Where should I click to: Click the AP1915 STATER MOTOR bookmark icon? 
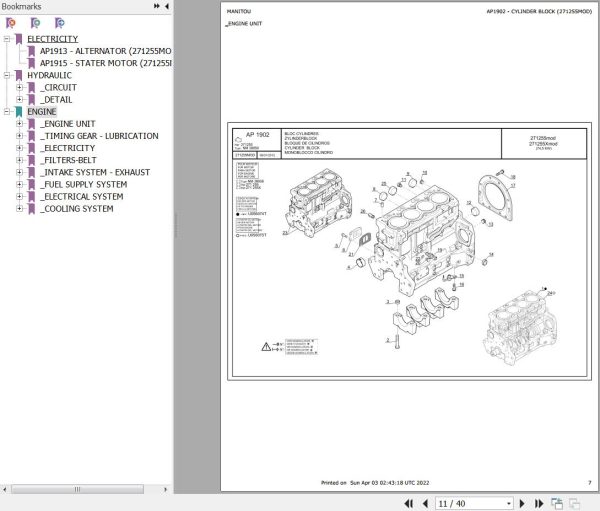click(31, 63)
